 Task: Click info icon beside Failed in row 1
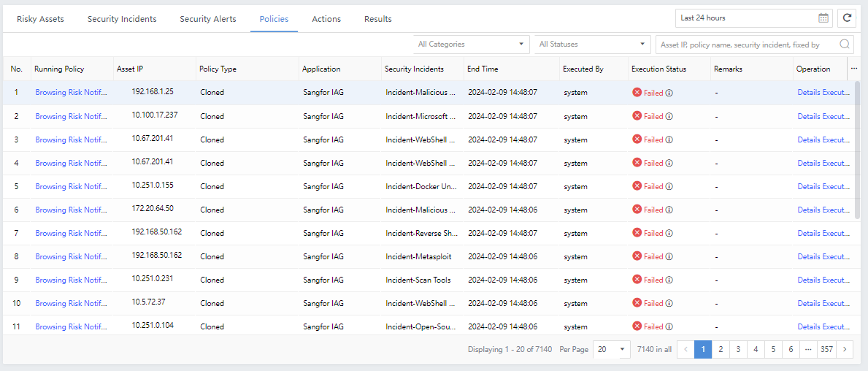[669, 93]
